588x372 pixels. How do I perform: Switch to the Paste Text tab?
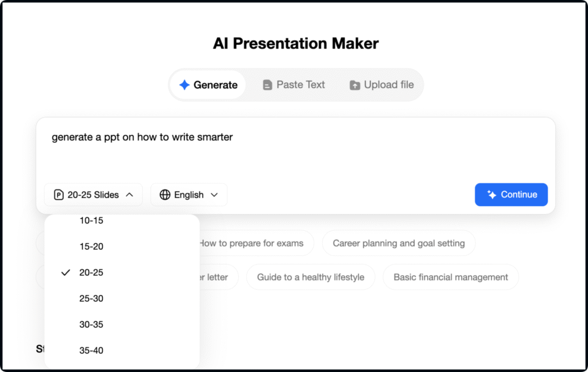pos(293,85)
